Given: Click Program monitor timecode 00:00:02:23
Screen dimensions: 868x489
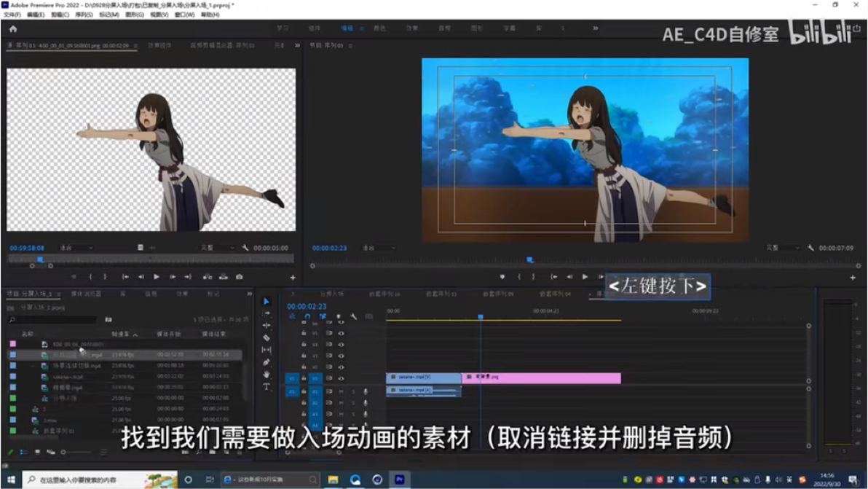Looking at the screenshot, I should [x=329, y=248].
